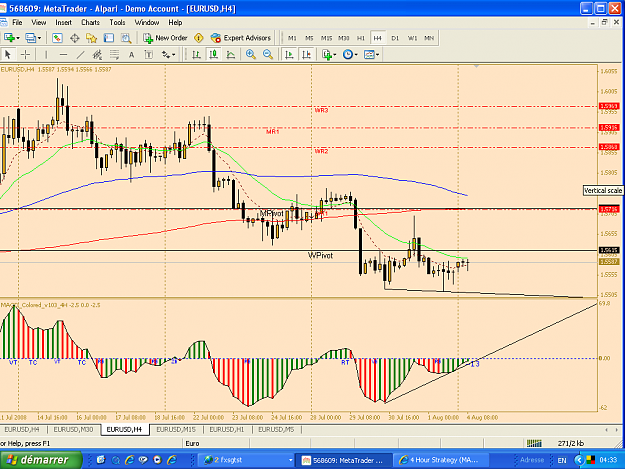Select the Text 'A' drawing tool
625x469 pixels.
pos(132,55)
